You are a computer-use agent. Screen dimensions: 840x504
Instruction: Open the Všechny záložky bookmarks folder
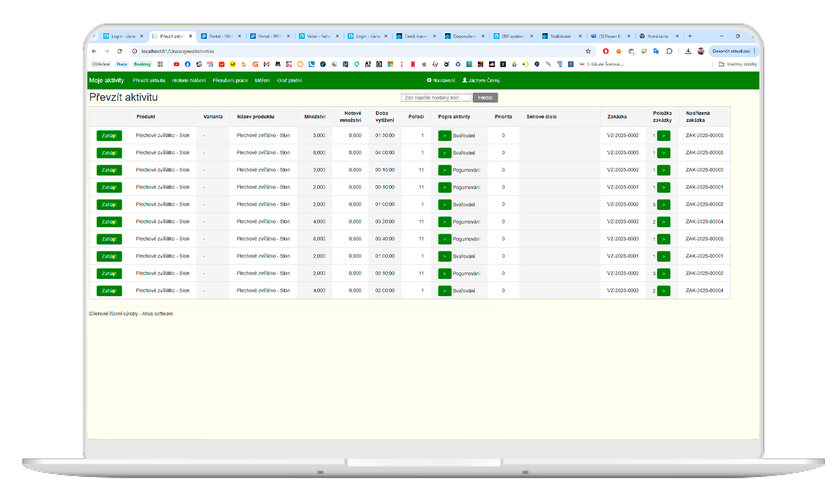coord(738,64)
